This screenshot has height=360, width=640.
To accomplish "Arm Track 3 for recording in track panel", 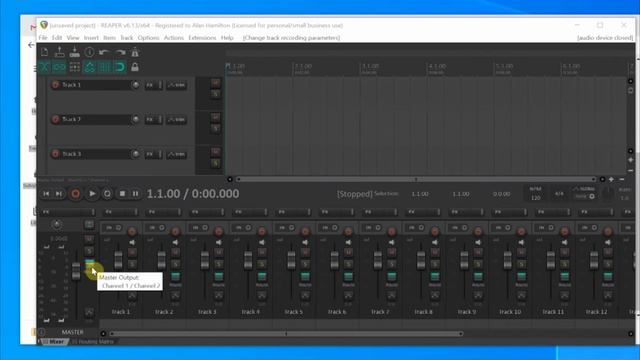I will point(56,154).
